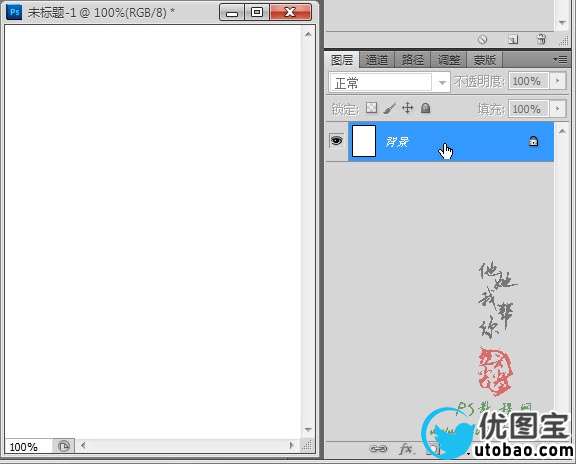Open the layers panel flyout menu

click(560, 60)
